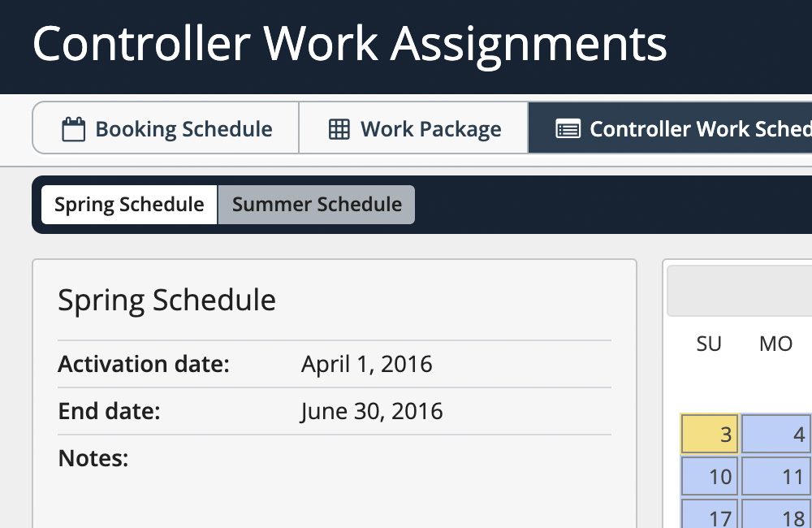Click the Work Package grid icon
812x528 pixels.
339,129
